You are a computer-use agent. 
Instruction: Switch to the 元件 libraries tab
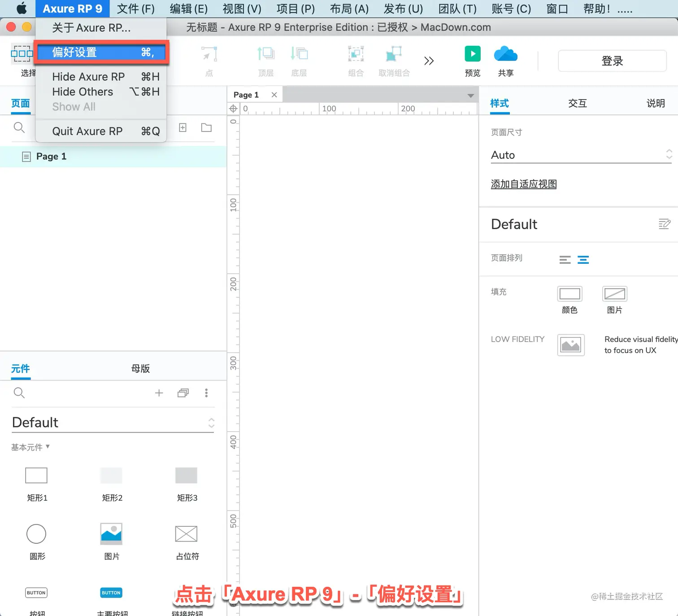tap(21, 369)
